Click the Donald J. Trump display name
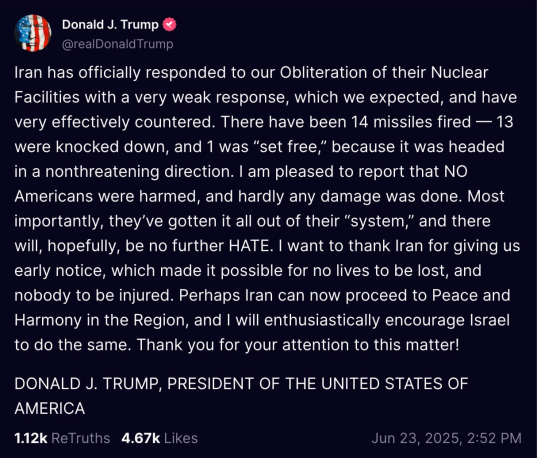The height and width of the screenshot is (458, 537). (110, 25)
